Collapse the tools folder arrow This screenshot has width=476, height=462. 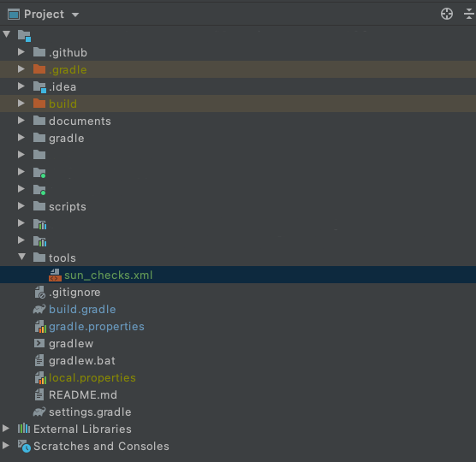point(21,257)
